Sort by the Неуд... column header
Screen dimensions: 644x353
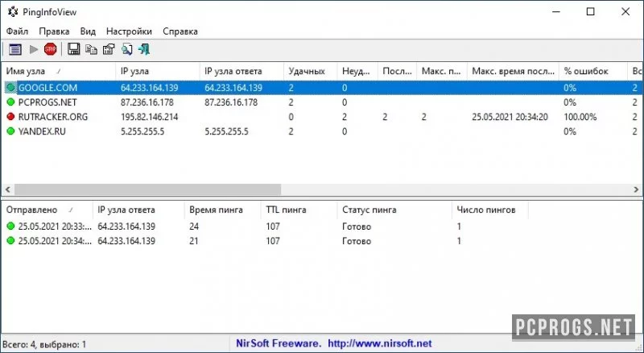(357, 71)
